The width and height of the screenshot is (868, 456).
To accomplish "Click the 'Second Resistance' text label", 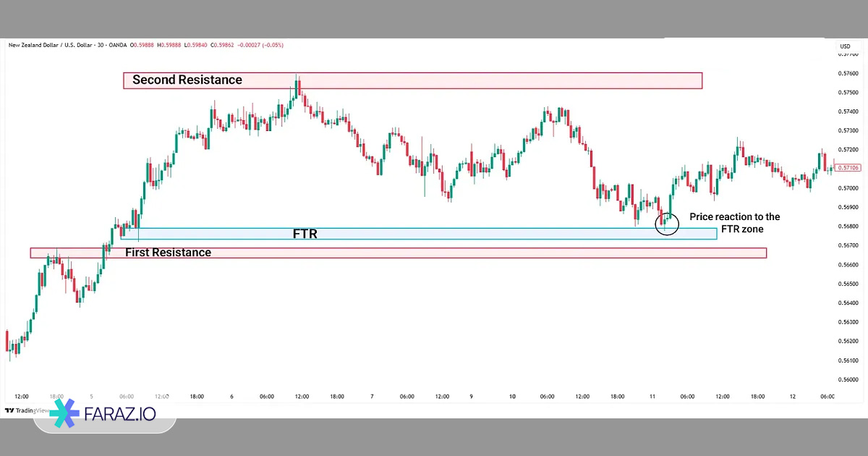I will coord(187,80).
